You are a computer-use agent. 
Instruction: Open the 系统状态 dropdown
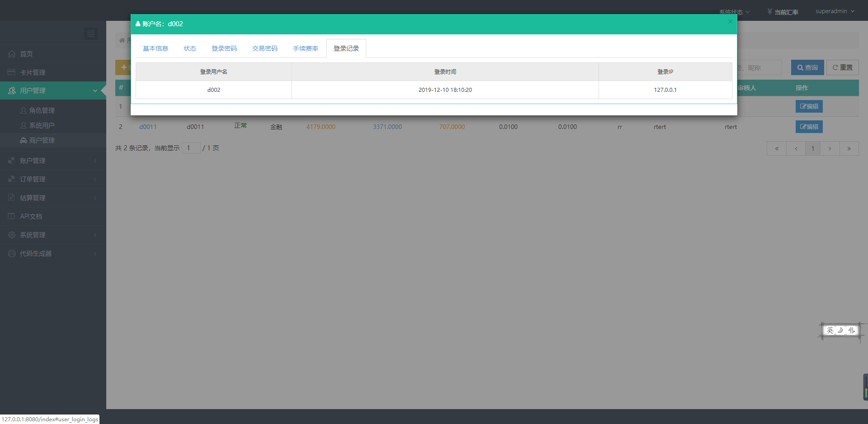(735, 12)
